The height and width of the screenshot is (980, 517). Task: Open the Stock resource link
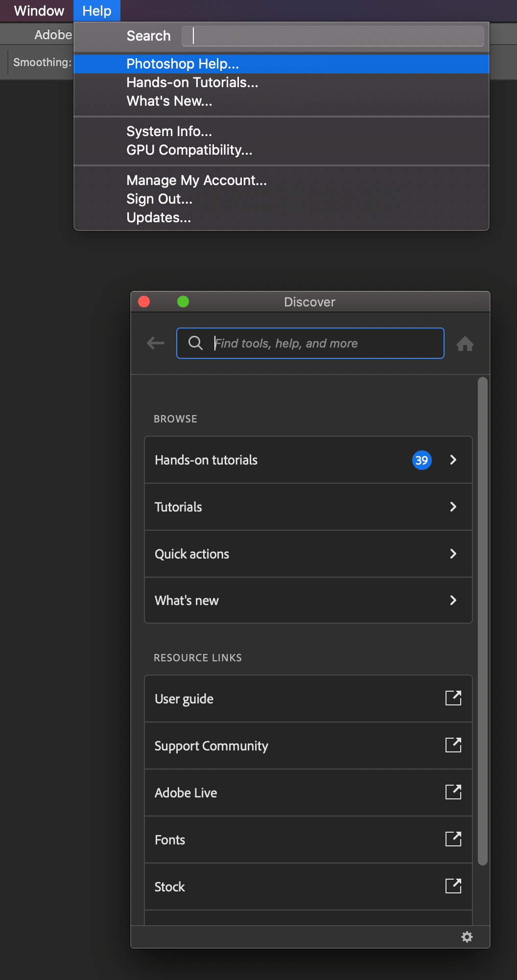click(x=308, y=887)
